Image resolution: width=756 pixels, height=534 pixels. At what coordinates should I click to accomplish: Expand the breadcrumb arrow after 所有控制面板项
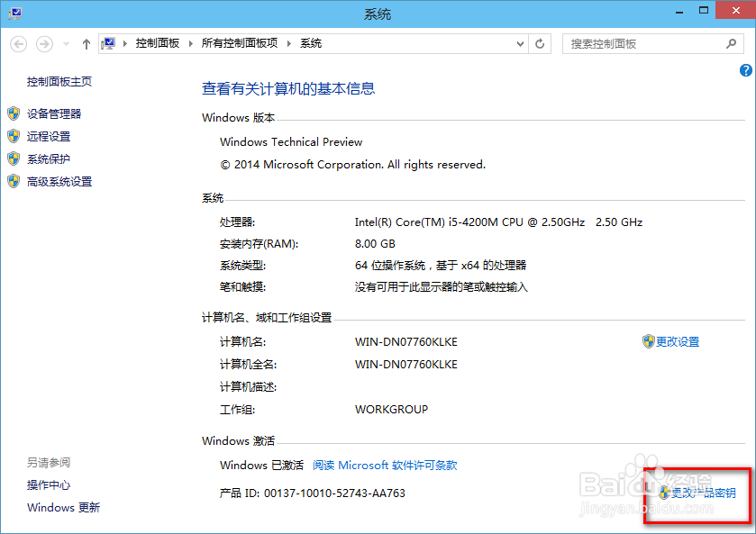(x=287, y=42)
